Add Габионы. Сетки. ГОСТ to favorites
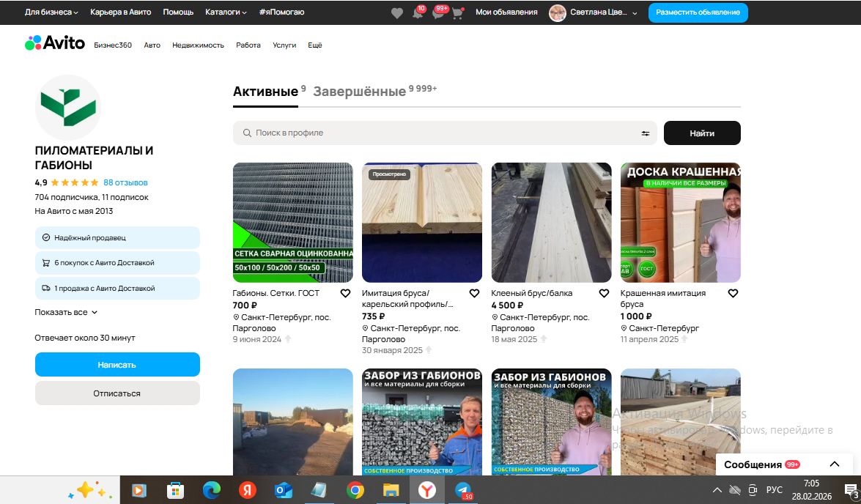 [x=345, y=293]
